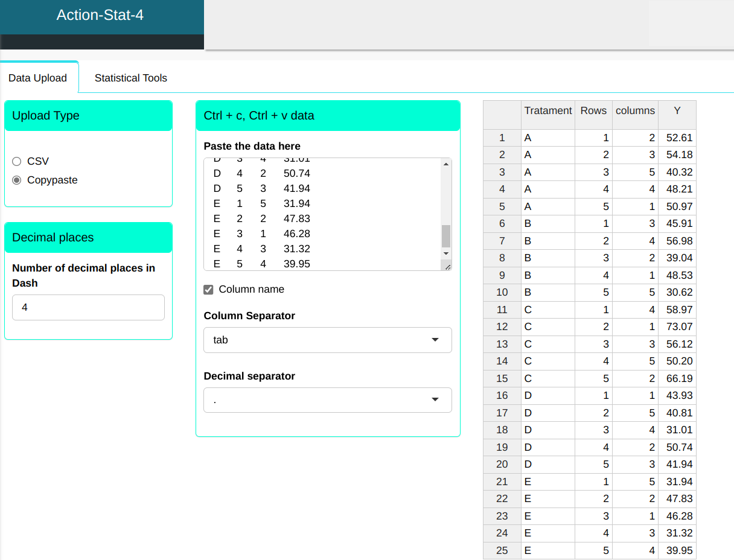Switch to the Statistical Tools tab
This screenshot has height=560, width=734.
131,78
